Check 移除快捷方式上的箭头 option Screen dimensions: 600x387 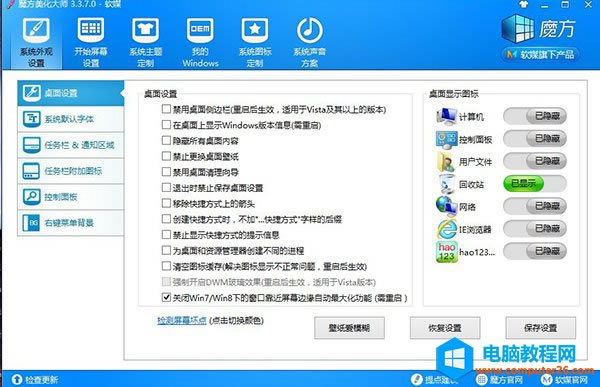166,203
